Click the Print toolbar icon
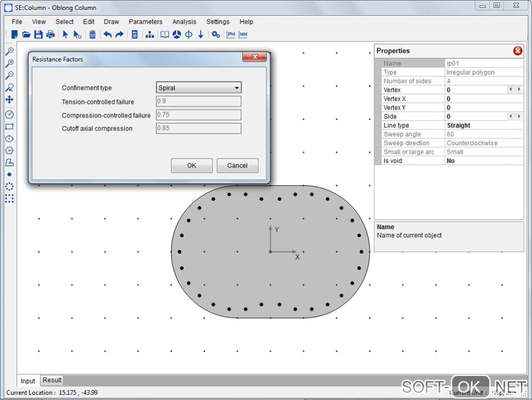 coord(51,34)
